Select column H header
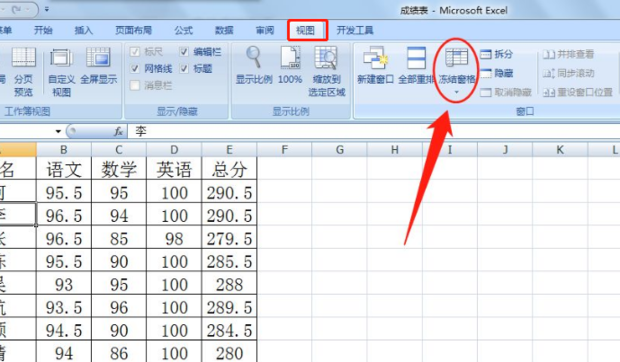Screen dimensions: 620x362 click(x=395, y=150)
